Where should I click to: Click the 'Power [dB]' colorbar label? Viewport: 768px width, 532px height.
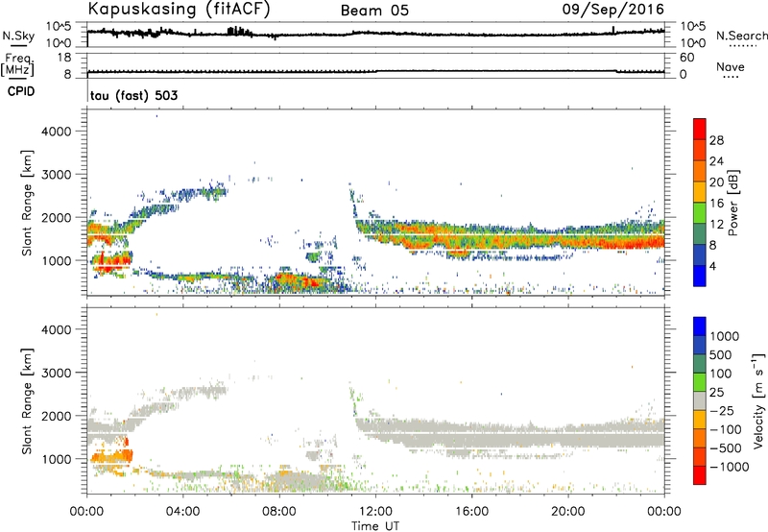click(x=733, y=203)
